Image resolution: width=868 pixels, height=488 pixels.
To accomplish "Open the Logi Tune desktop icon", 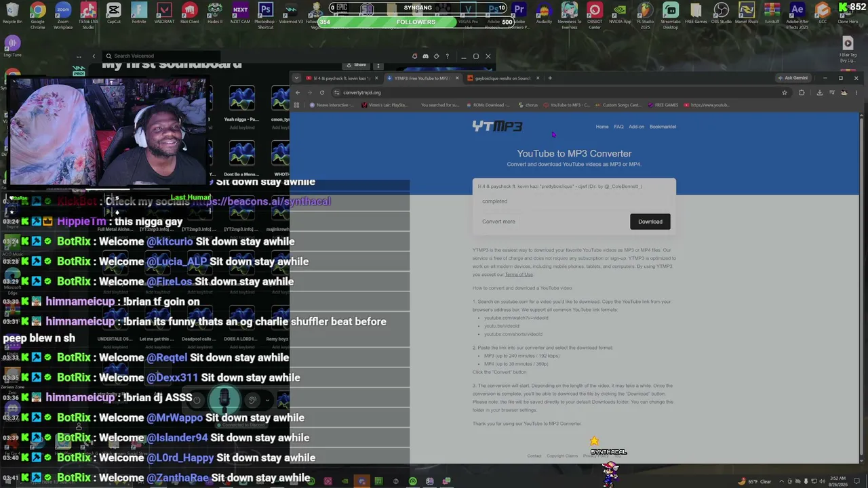I will pos(12,46).
